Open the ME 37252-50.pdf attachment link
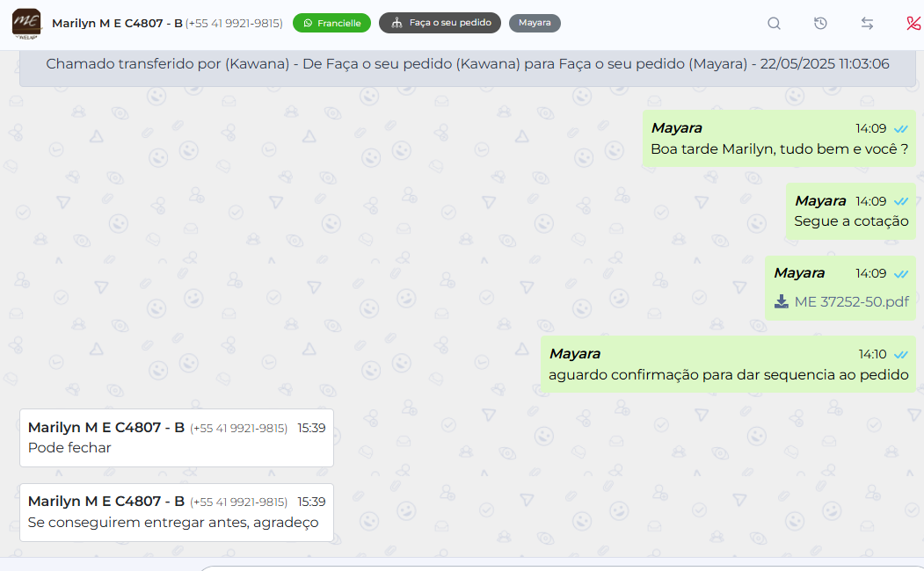The height and width of the screenshot is (571, 924). tap(851, 302)
